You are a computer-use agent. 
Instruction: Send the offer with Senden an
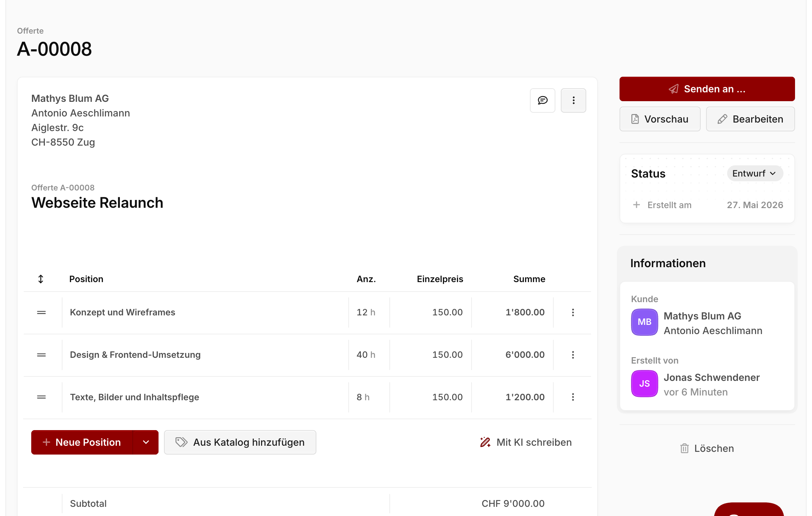click(x=707, y=89)
